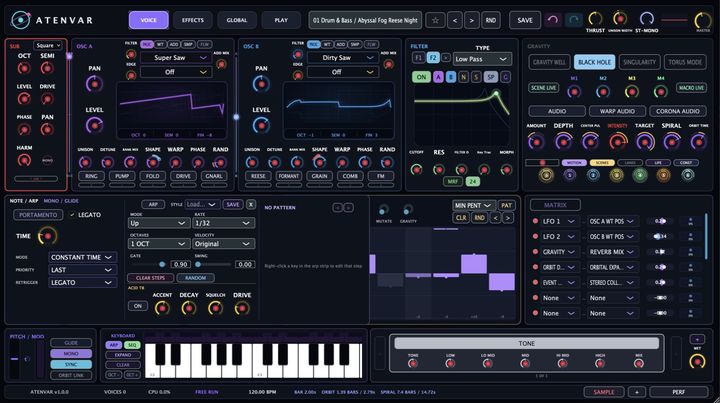Click the Atenvar logo icon
The image size is (720, 403).
[21, 20]
